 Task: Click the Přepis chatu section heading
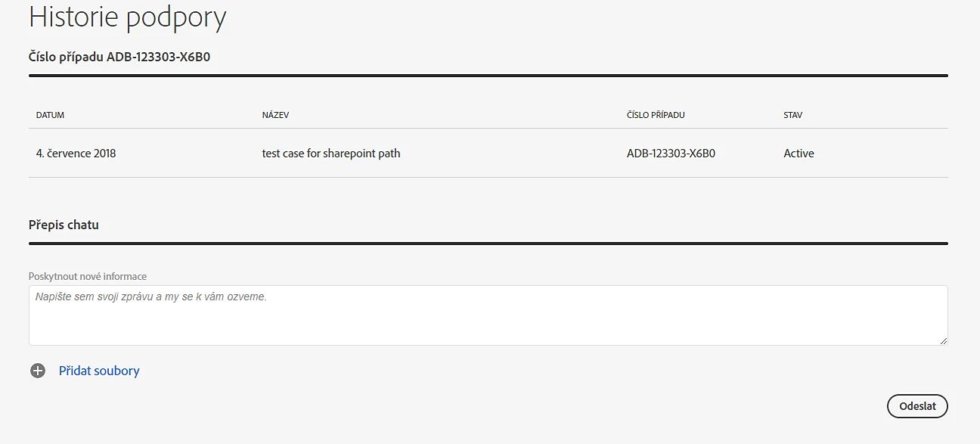click(64, 225)
